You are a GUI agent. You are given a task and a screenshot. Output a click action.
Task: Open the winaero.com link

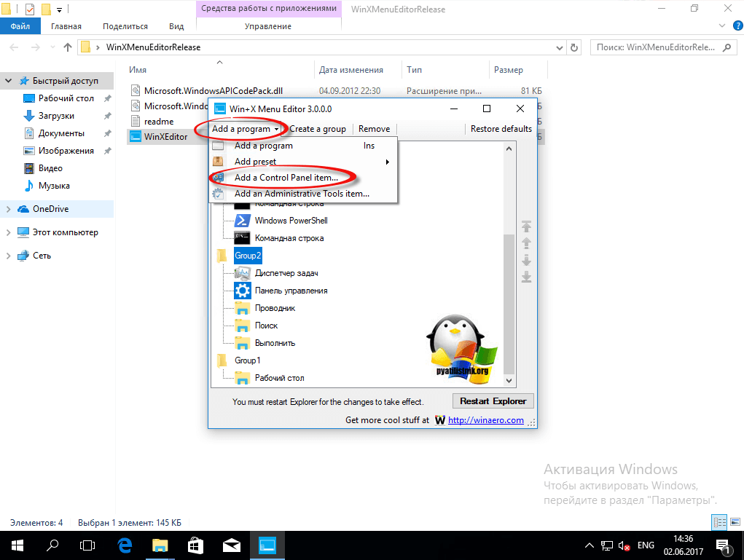(x=485, y=420)
